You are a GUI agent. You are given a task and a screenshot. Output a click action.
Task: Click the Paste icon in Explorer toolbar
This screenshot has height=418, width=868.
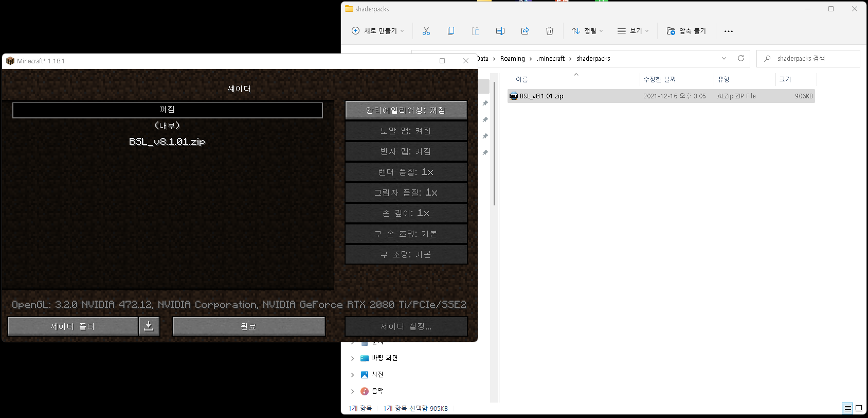tap(476, 31)
